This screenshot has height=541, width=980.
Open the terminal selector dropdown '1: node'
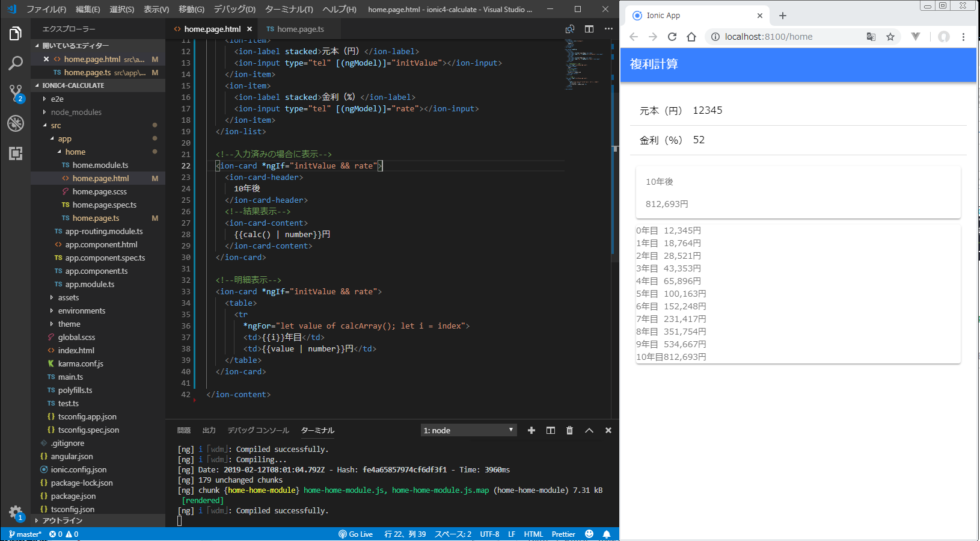pos(468,430)
